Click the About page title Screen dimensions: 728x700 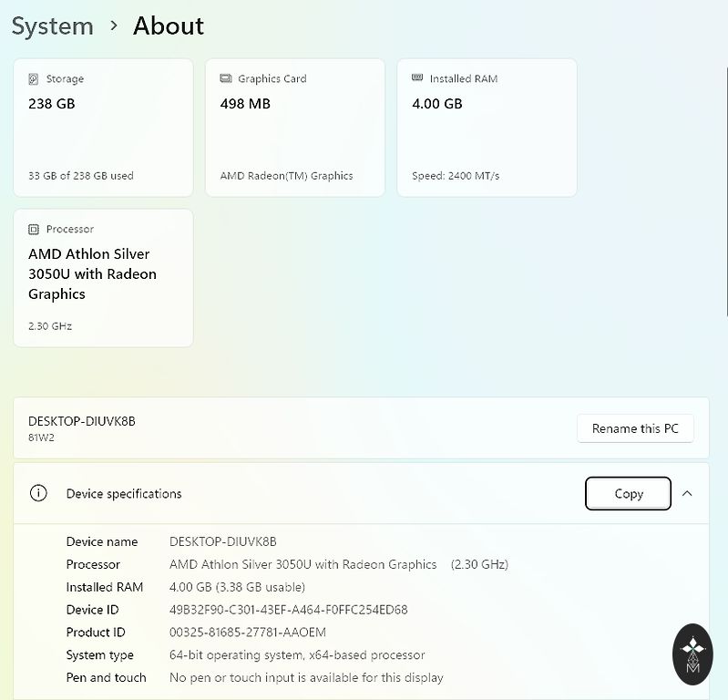coord(169,26)
